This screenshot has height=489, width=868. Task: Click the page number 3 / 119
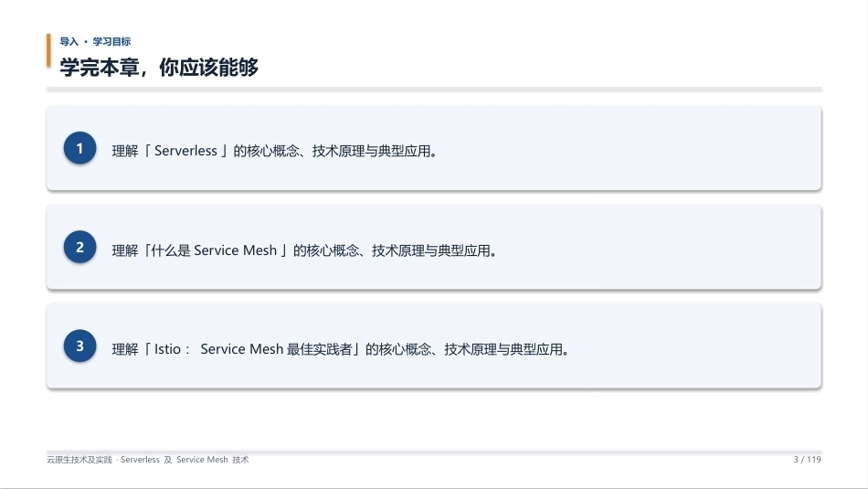click(807, 460)
